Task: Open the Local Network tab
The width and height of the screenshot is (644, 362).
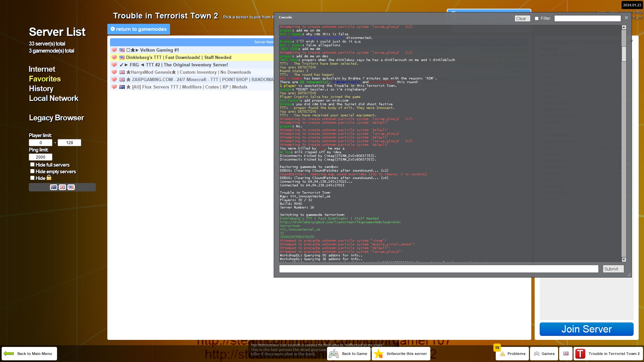Action: [x=54, y=98]
